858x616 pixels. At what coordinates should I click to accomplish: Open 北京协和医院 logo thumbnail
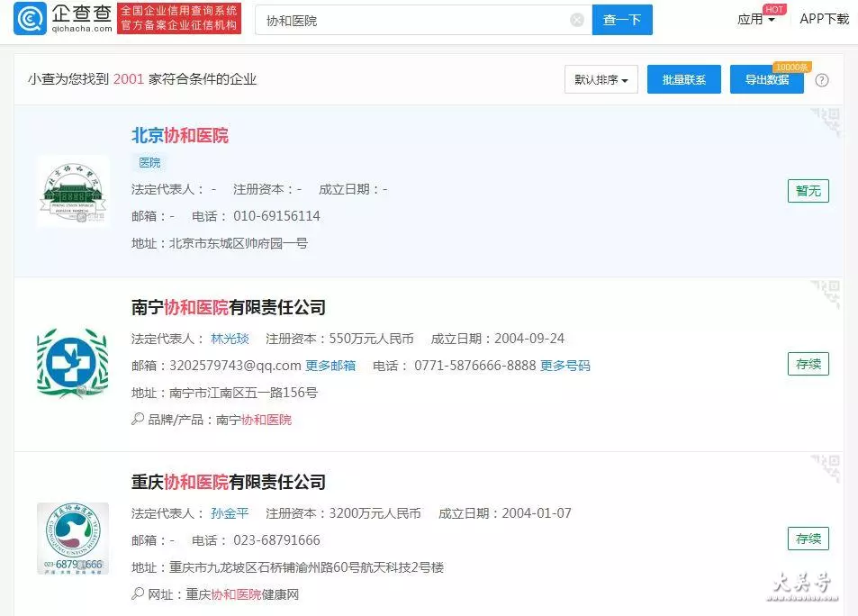click(x=73, y=191)
